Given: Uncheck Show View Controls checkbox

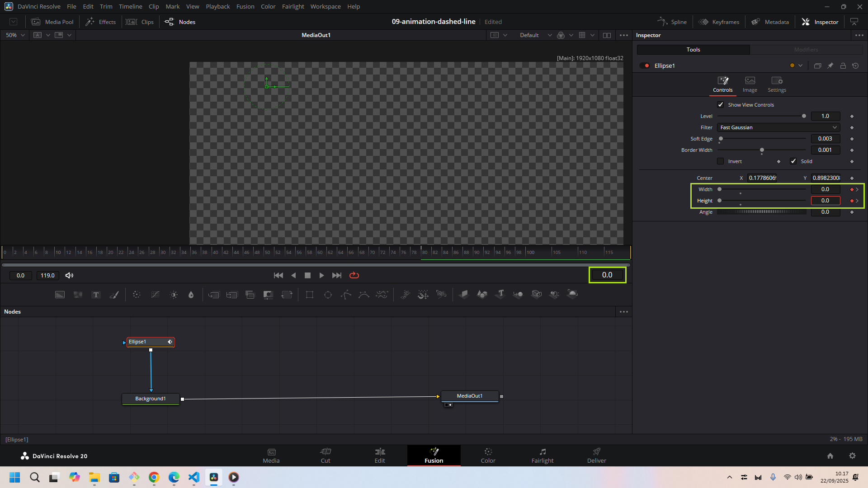Looking at the screenshot, I should [x=721, y=105].
